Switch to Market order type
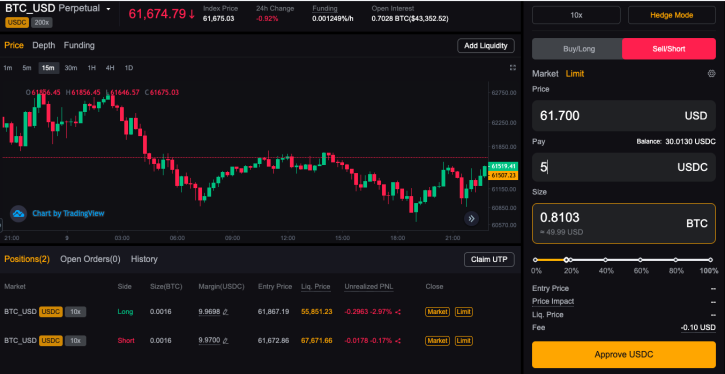The height and width of the screenshot is (374, 725). pyautogui.click(x=545, y=74)
